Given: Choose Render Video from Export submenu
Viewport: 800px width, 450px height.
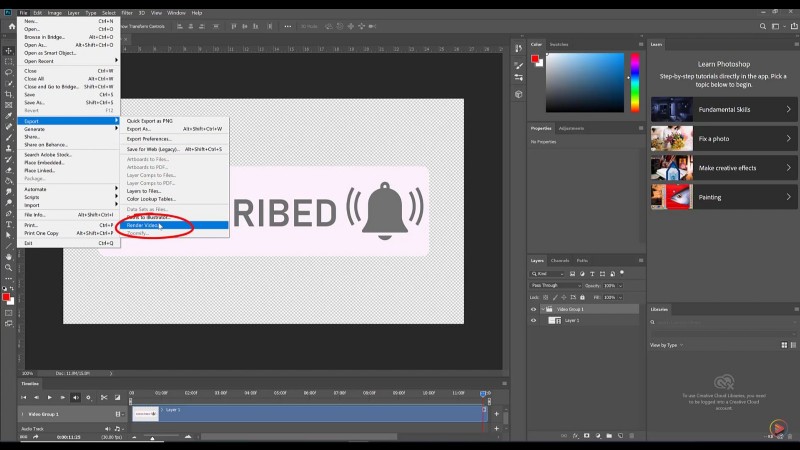Looking at the screenshot, I should tap(174, 225).
